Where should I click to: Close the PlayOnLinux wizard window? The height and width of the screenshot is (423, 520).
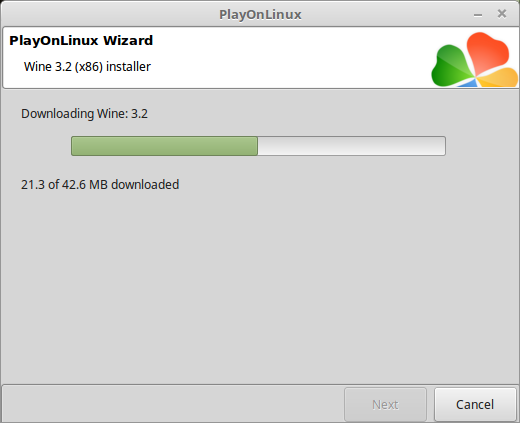click(502, 14)
